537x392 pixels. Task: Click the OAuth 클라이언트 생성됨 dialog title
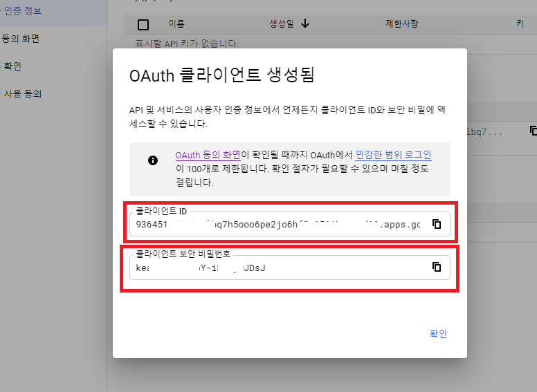coord(221,75)
